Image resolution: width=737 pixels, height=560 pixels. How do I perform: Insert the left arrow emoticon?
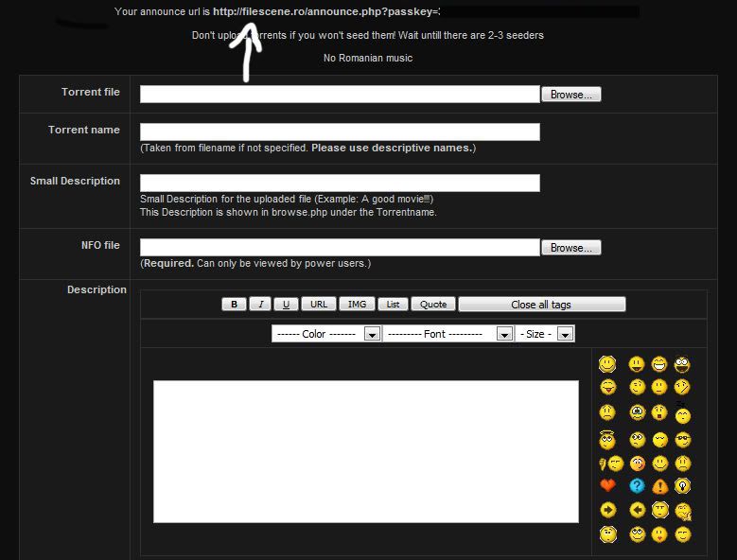(x=637, y=510)
